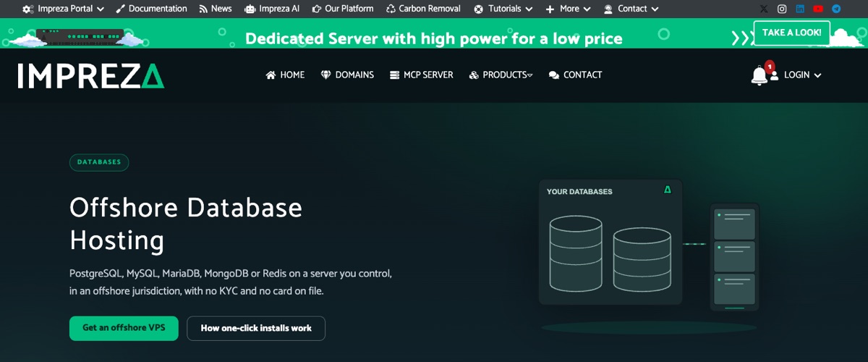Click the Dedicated Server banner headline
Image resolution: width=868 pixels, height=362 pixels.
point(434,38)
